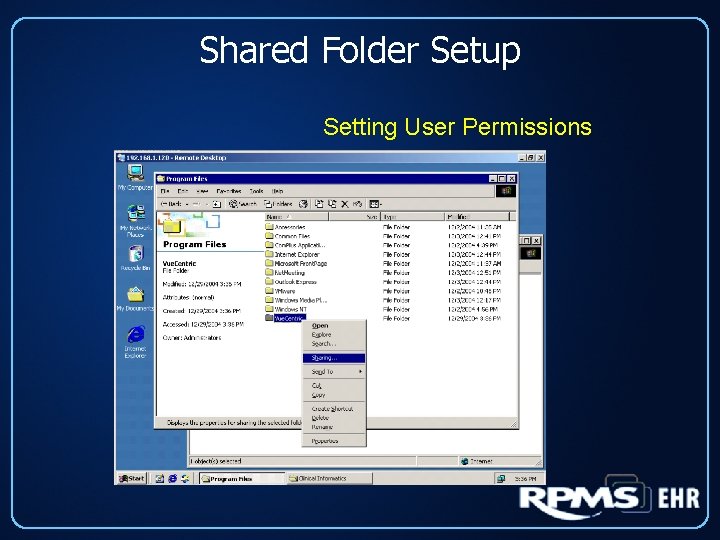Launch Internet Explorer from desktop icon
720x540 pixels.
click(135, 341)
